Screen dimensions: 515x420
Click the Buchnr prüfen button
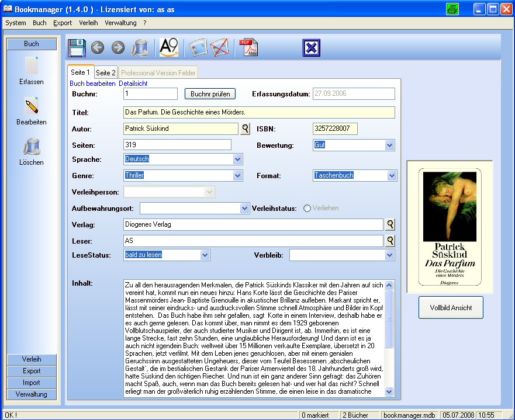[x=210, y=93]
